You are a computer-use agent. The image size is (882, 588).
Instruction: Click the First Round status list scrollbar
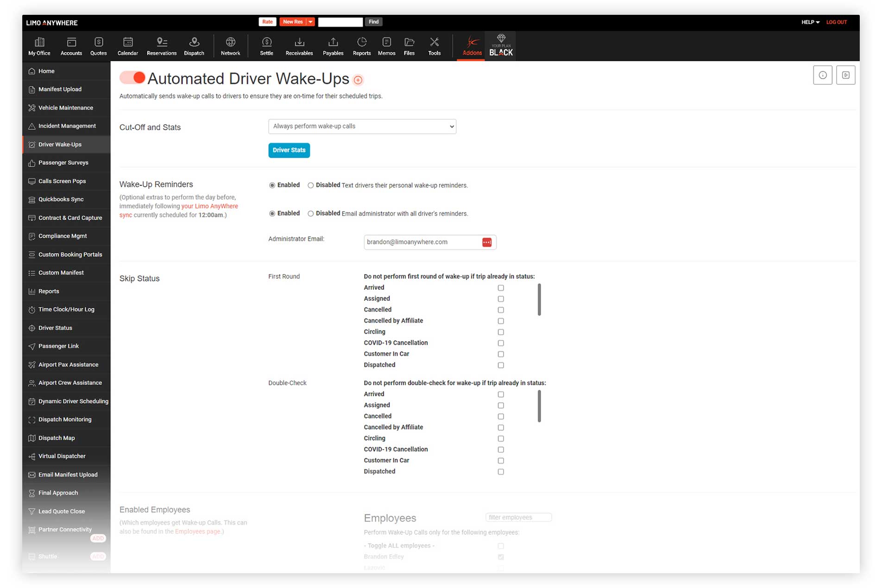pos(539,300)
